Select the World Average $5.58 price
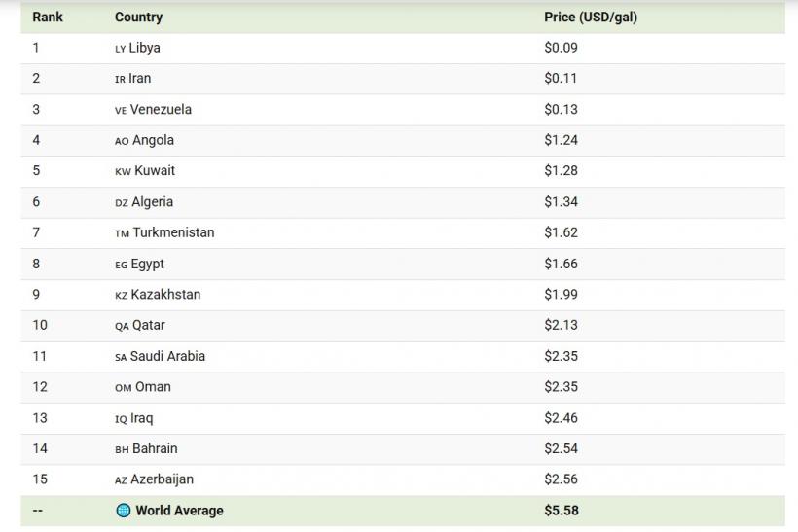 pos(562,511)
